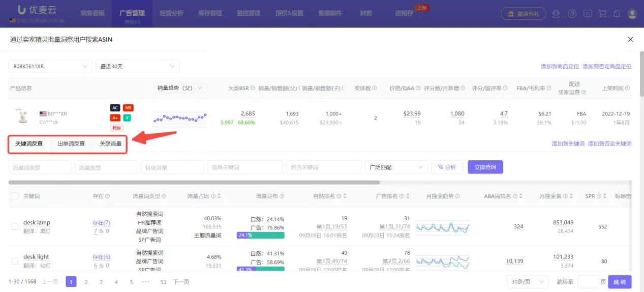
Task: Sort by ABA周排名 column arrows
Action: click(x=521, y=196)
